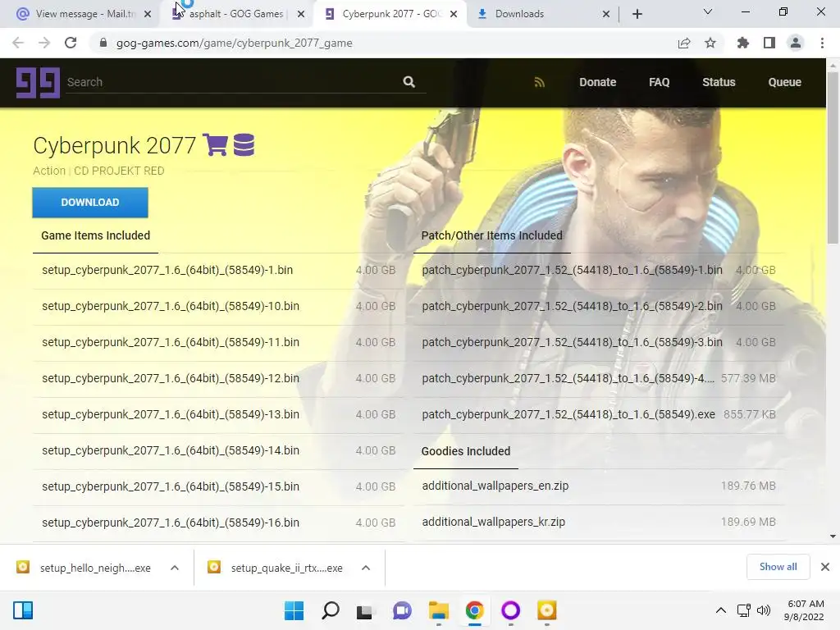Select patch file ending (58549)-2.bin
Viewport: 840px width, 630px height.
pyautogui.click(x=599, y=307)
